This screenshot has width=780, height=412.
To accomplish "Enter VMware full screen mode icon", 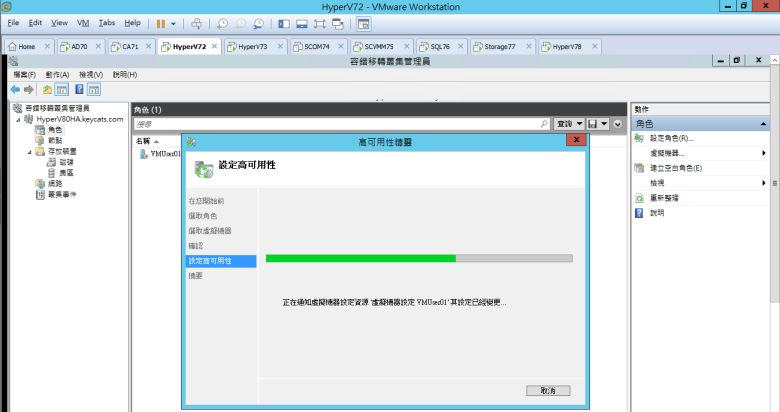I will [321, 22].
